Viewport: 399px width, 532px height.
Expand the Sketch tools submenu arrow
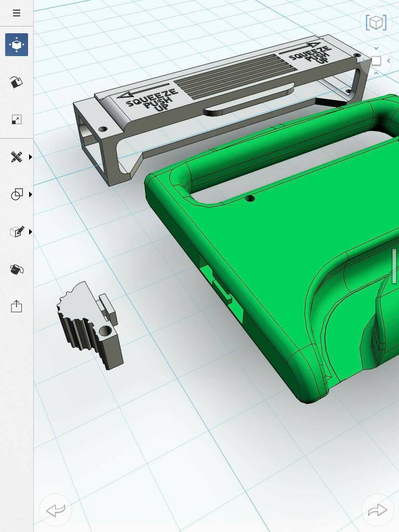click(x=31, y=157)
